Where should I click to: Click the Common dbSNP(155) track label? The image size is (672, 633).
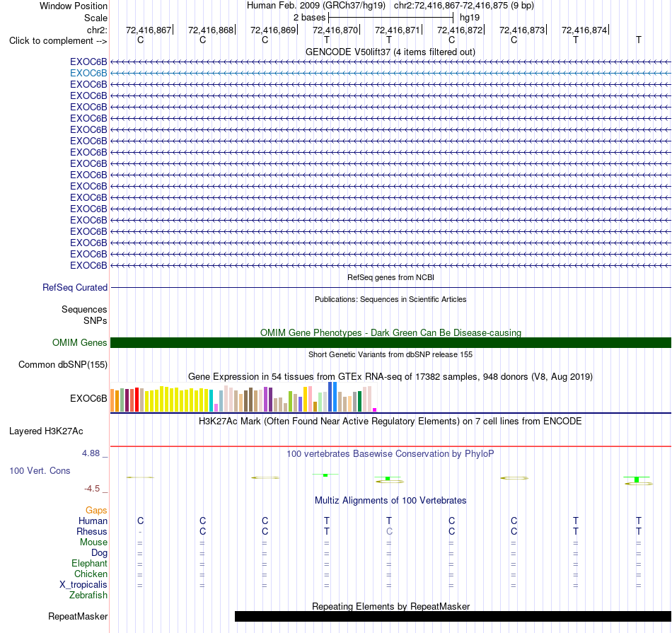62,365
